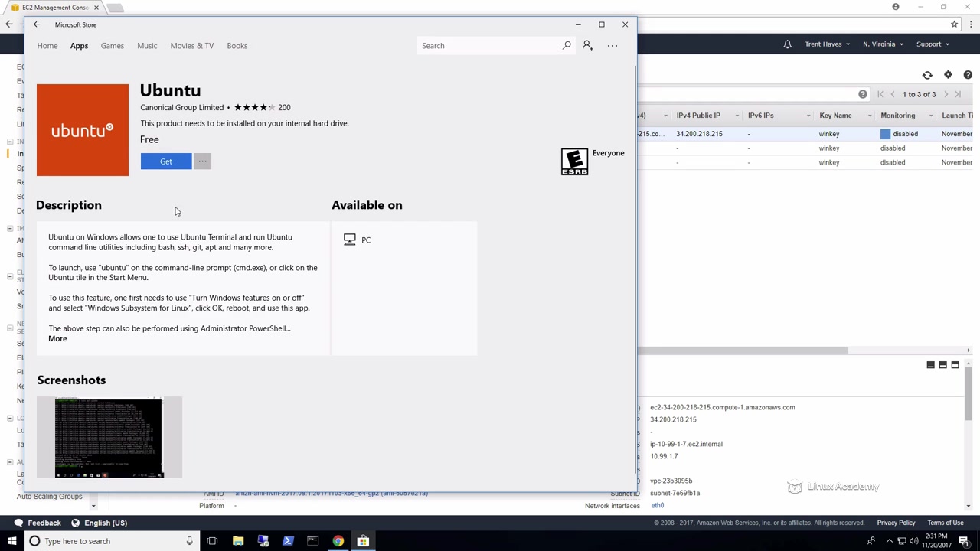The height and width of the screenshot is (551, 980).
Task: Maximize the EC2 details pane with third layout icon
Action: point(955,365)
